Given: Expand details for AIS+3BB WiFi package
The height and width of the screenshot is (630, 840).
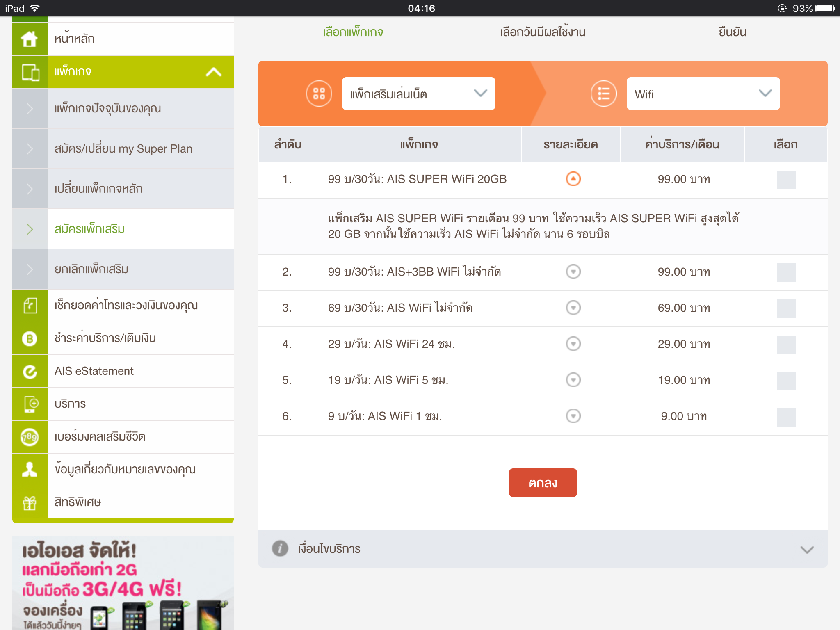Looking at the screenshot, I should point(573,272).
